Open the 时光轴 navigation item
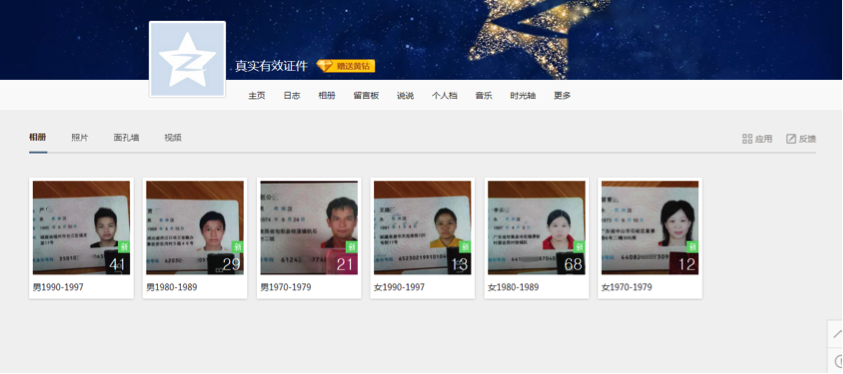 coord(523,96)
